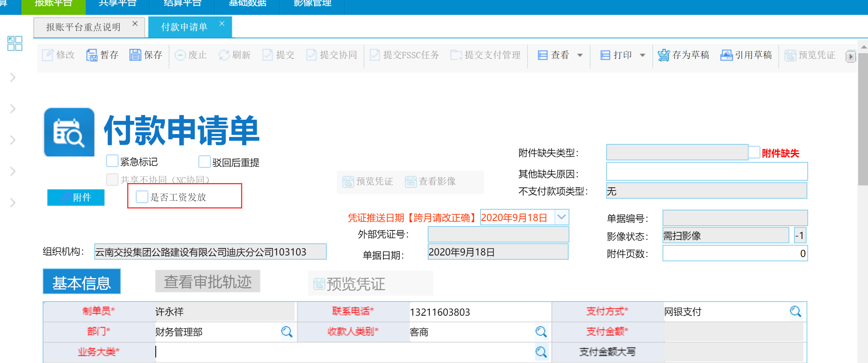Screen dimensions: 868x363
Task: Click search icon in 业务大类 field
Action: [541, 352]
